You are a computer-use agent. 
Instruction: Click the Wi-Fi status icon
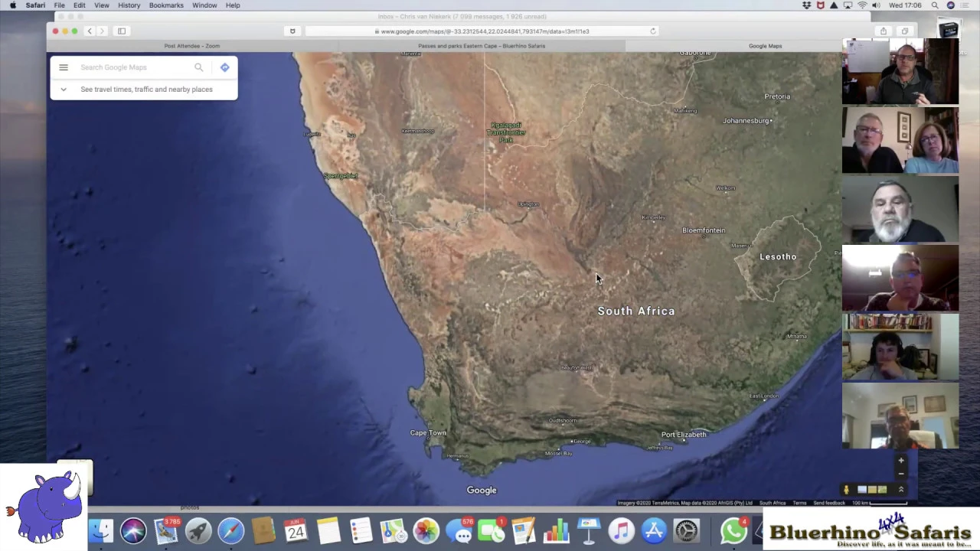(862, 5)
